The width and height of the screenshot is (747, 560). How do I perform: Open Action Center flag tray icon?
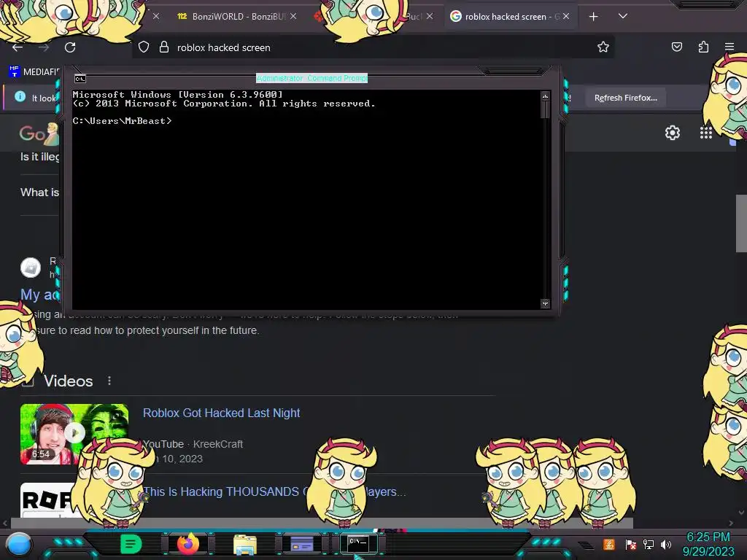630,544
